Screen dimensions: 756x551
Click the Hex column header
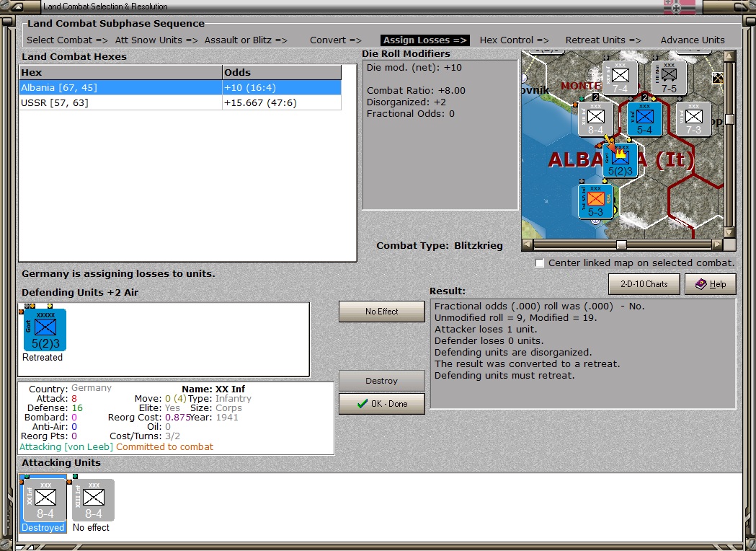click(120, 72)
